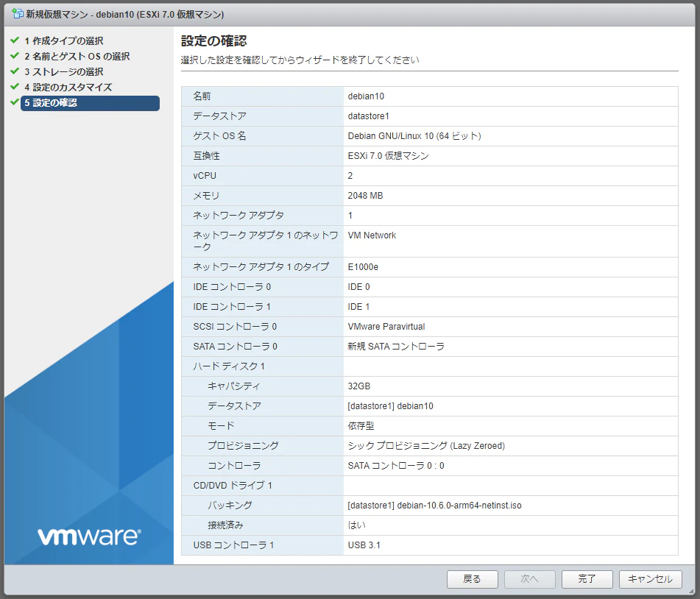700x599 pixels.
Task: Click the USB コントローラ 1 label
Action: click(233, 545)
